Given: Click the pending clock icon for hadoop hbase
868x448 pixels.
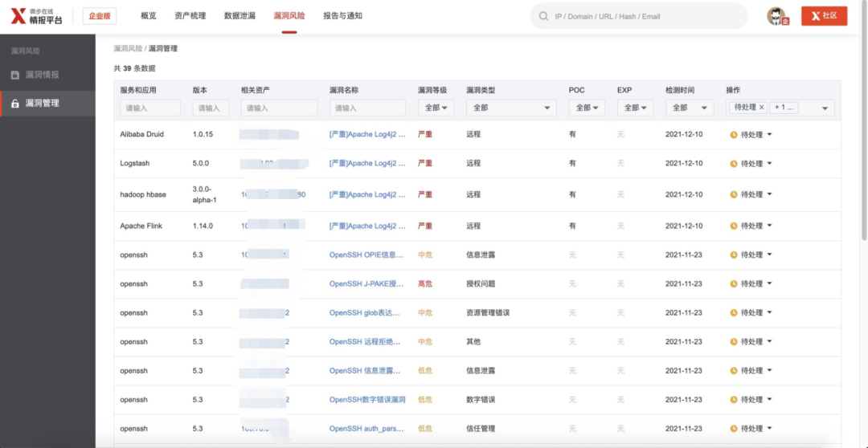Looking at the screenshot, I should (734, 194).
